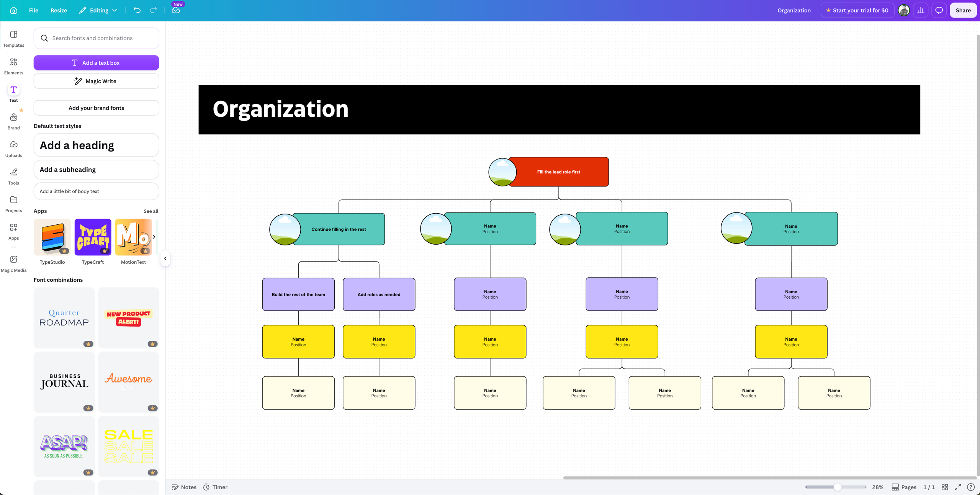This screenshot has height=495, width=980.
Task: Open the help question mark
Action: coord(971,487)
